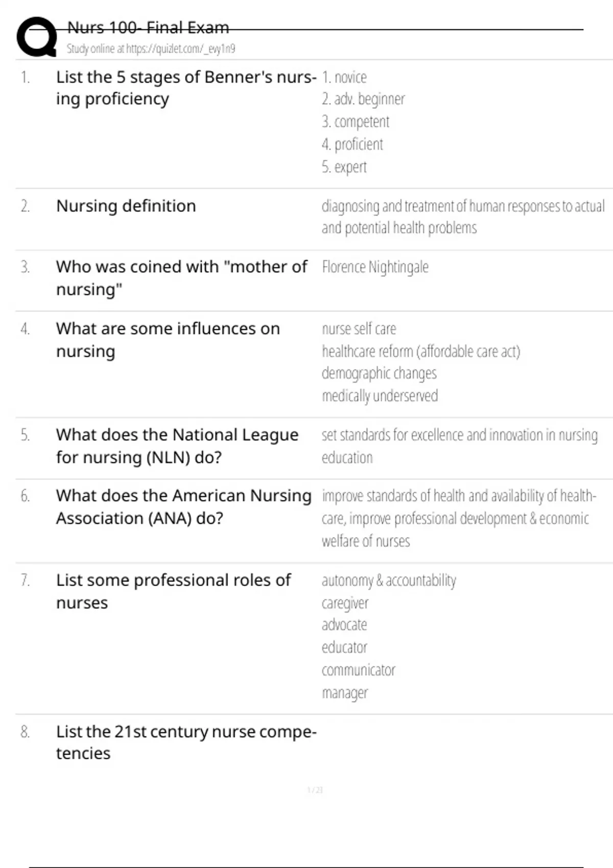The width and height of the screenshot is (613, 868).
Task: Click 'autonomy & accountability' answer text
Action: tap(389, 581)
